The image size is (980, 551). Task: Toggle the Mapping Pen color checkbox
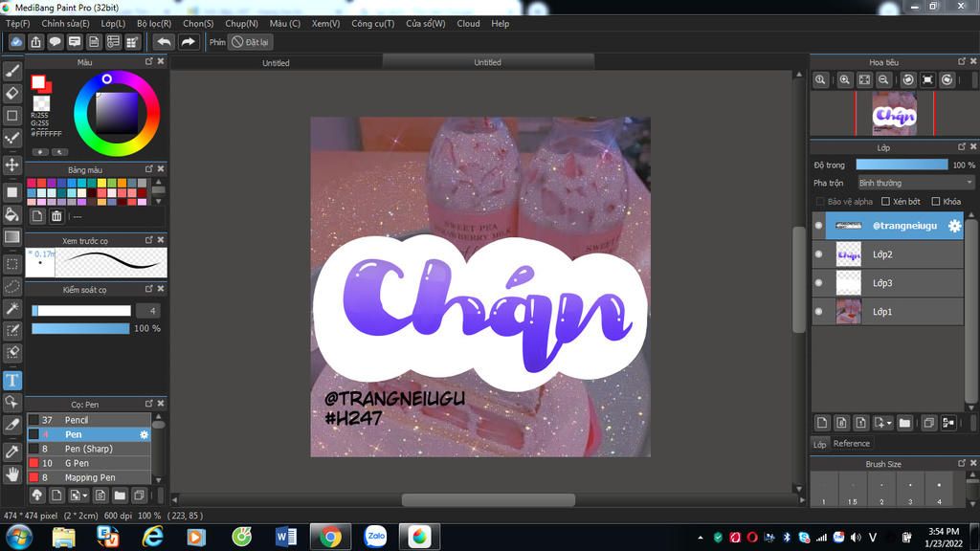click(x=33, y=477)
